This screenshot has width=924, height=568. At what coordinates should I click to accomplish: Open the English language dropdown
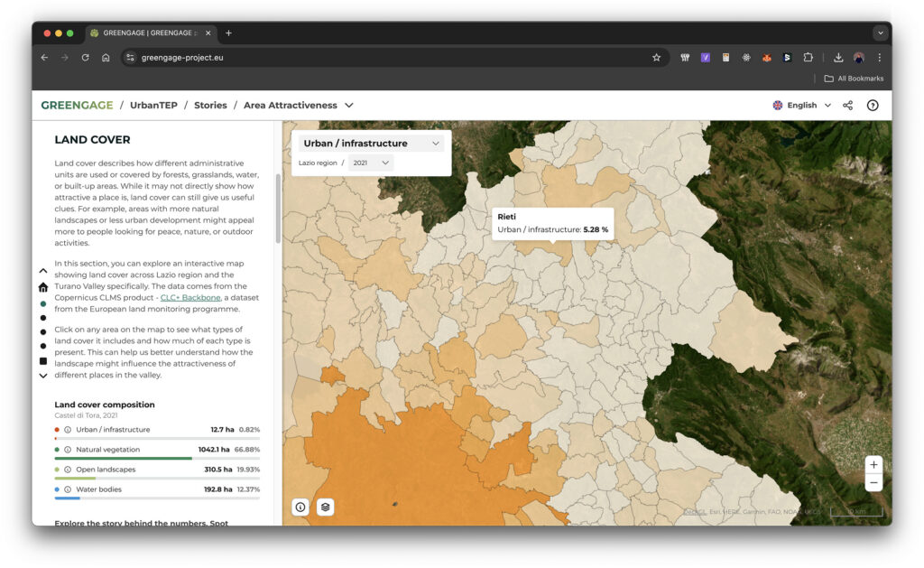coord(800,105)
